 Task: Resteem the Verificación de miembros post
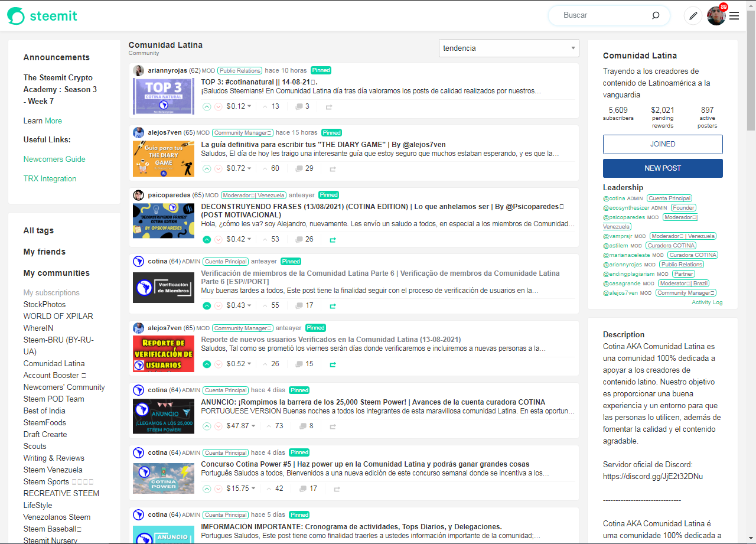click(333, 306)
